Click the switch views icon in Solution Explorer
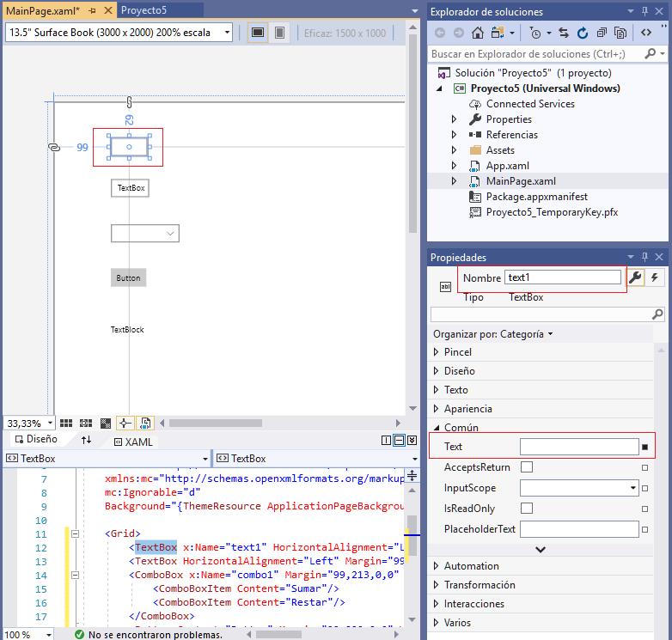 click(x=498, y=33)
